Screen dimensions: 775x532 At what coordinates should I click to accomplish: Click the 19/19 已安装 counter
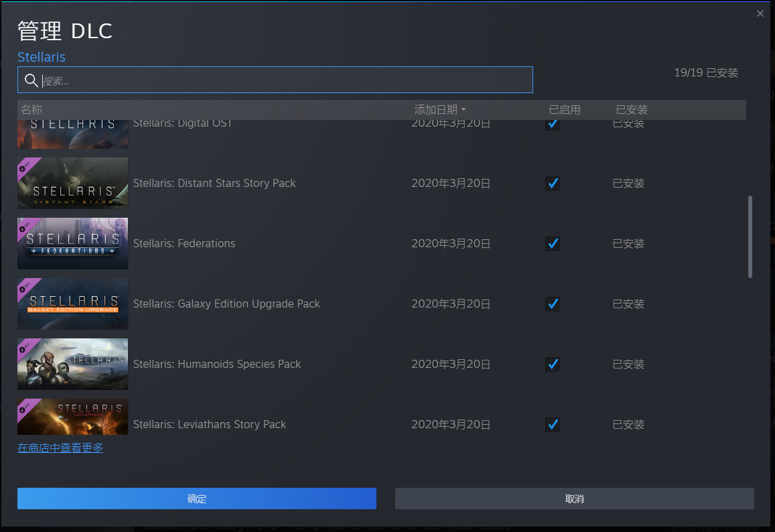click(706, 72)
